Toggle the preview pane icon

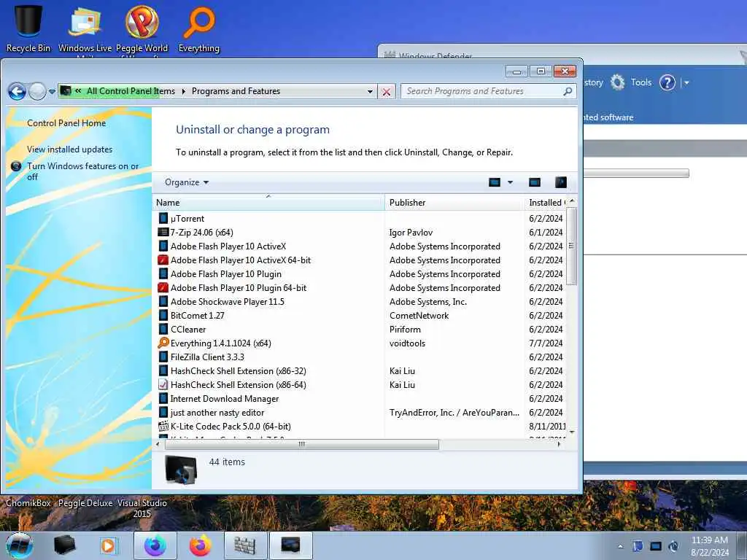535,182
